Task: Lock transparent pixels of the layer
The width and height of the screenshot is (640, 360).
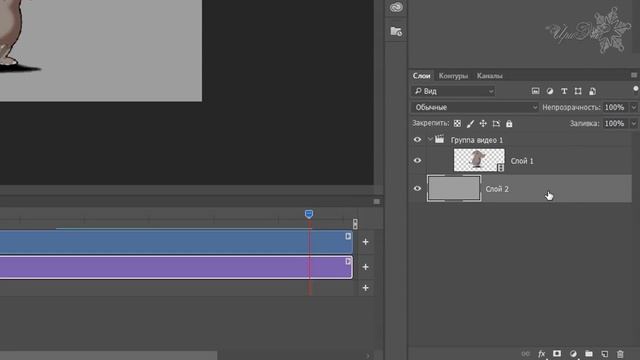Action: [x=457, y=123]
